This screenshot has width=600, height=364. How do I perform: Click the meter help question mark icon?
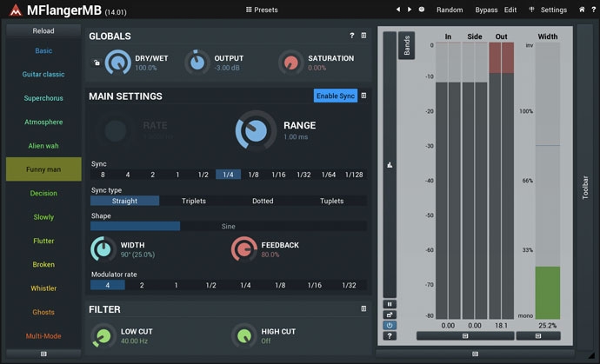click(x=390, y=335)
